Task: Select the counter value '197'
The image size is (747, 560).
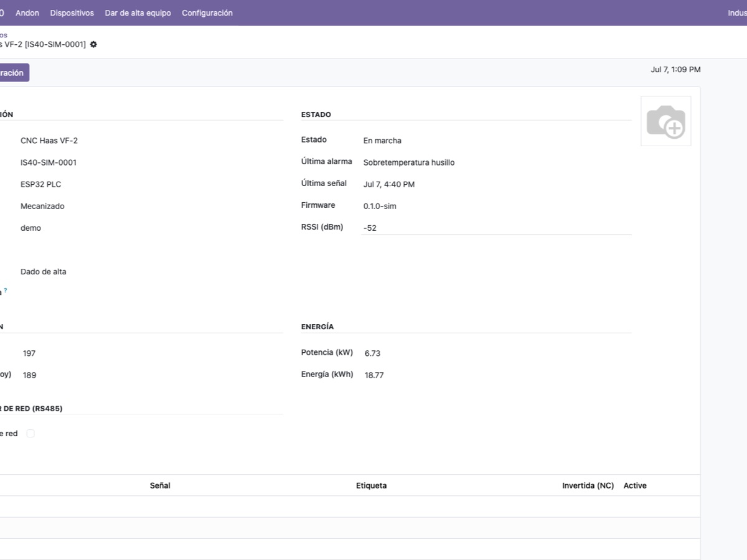Action: [x=29, y=353]
